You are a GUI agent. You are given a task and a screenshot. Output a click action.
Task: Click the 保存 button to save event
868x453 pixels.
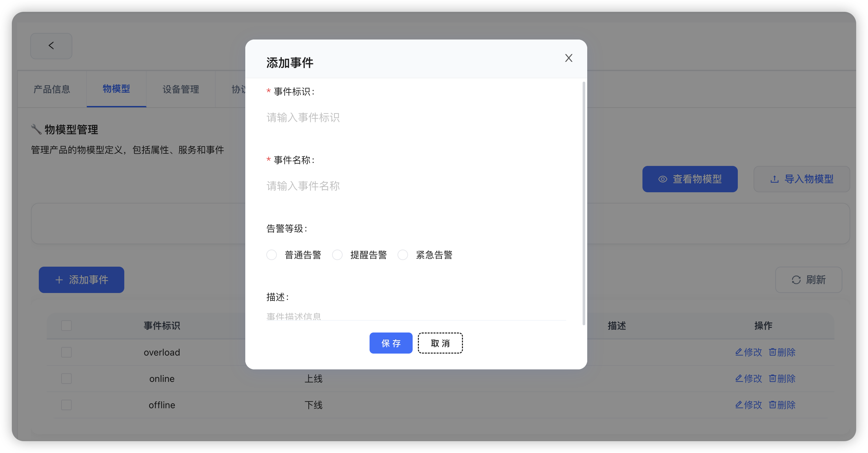click(x=391, y=343)
